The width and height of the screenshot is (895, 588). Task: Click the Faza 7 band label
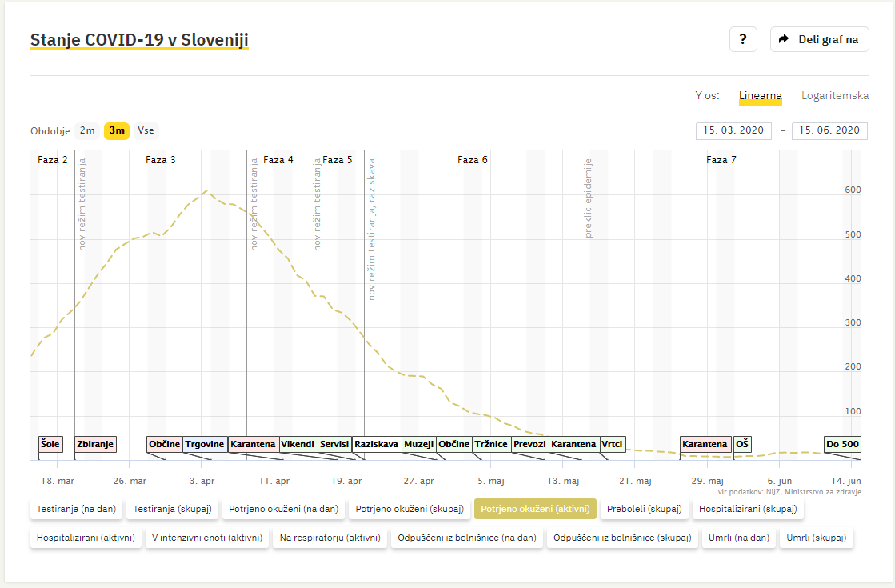pyautogui.click(x=721, y=160)
